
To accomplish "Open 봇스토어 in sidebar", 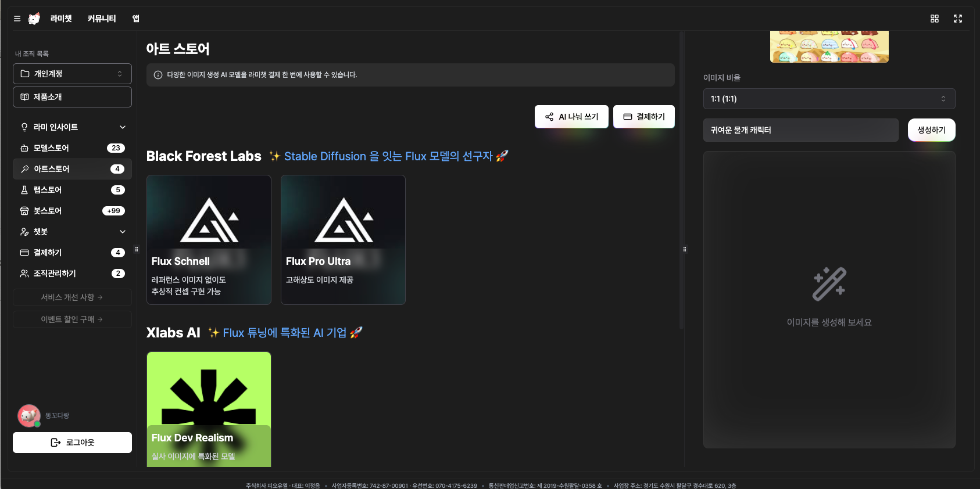I will [72, 211].
